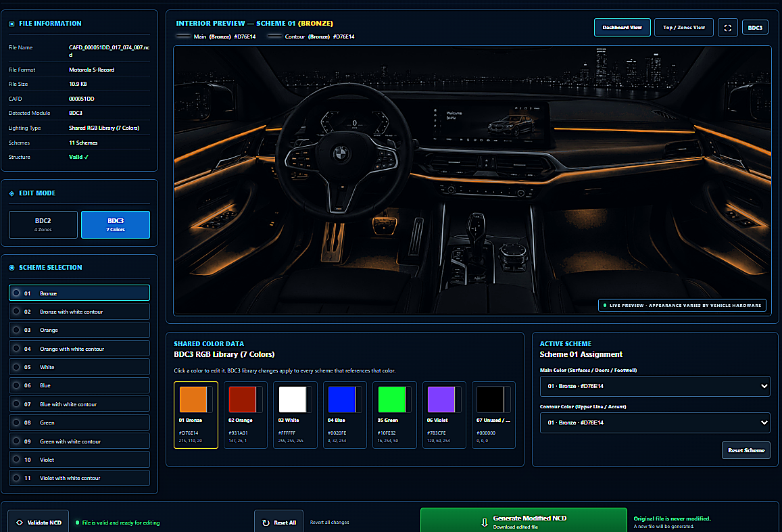This screenshot has width=782, height=532.
Task: Click 'Revert all changes' text
Action: [330, 523]
